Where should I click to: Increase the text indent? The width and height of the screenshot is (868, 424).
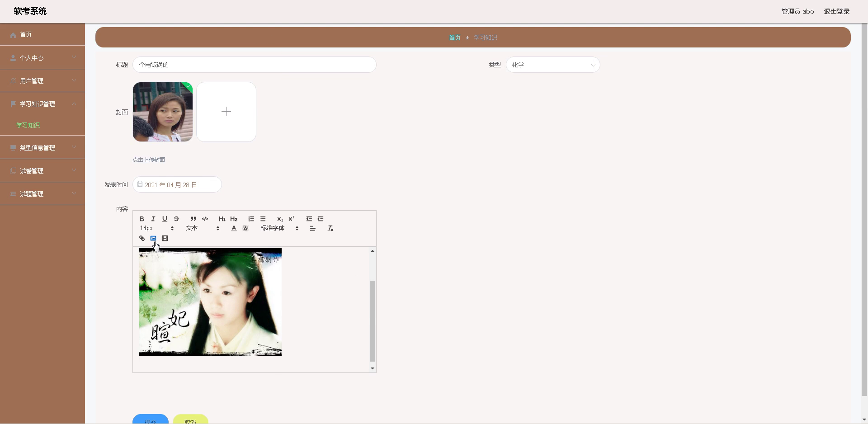(321, 219)
